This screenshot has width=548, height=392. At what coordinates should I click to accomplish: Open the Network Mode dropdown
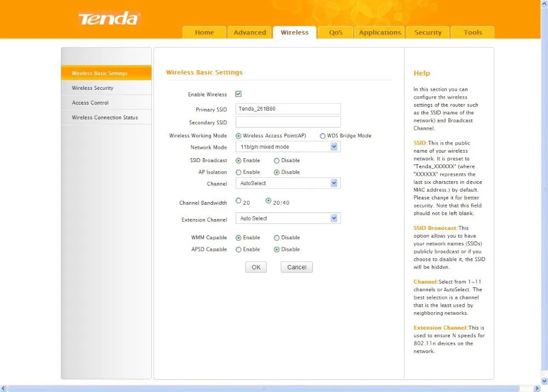click(288, 147)
